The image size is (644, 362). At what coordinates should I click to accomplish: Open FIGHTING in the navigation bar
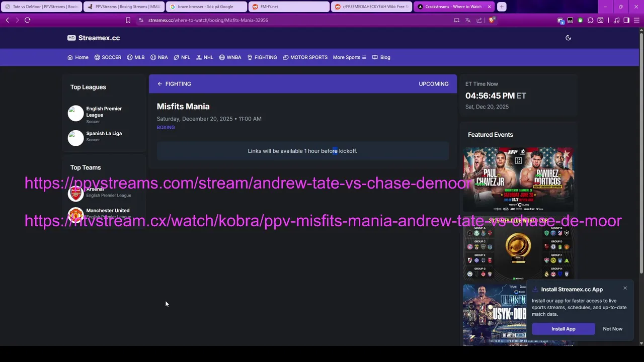262,57
